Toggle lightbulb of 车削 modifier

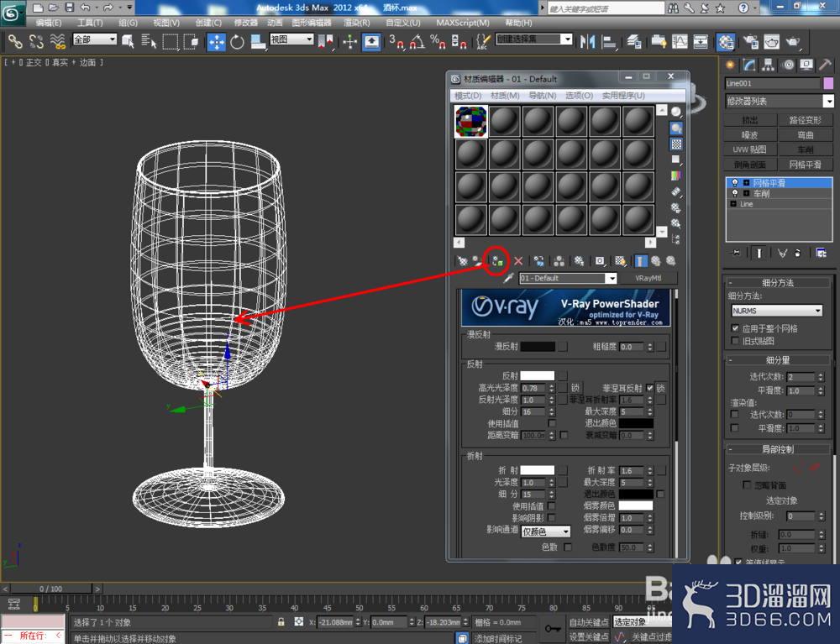click(x=735, y=193)
